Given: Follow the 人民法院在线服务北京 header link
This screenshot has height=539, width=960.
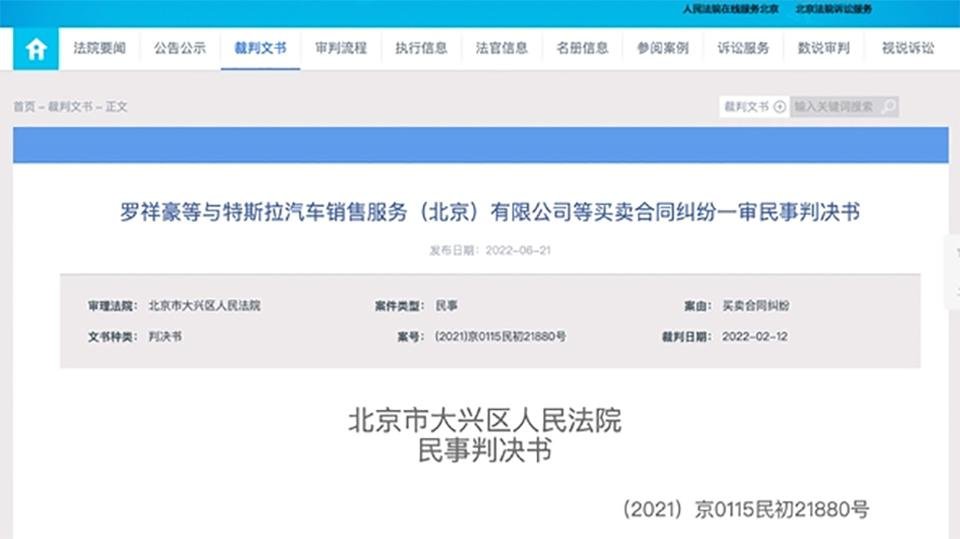Looking at the screenshot, I should pyautogui.click(x=730, y=9).
